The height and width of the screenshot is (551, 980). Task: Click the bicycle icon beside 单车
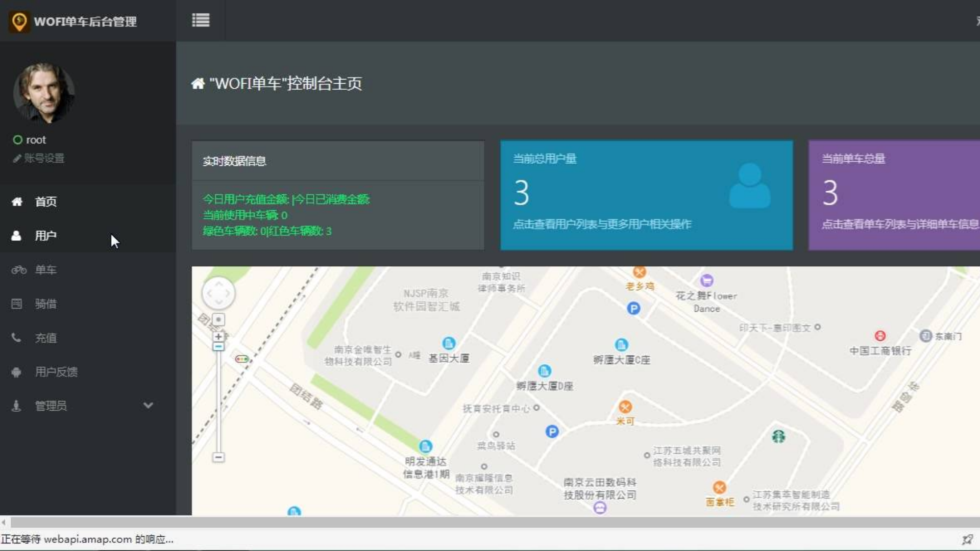click(x=18, y=270)
